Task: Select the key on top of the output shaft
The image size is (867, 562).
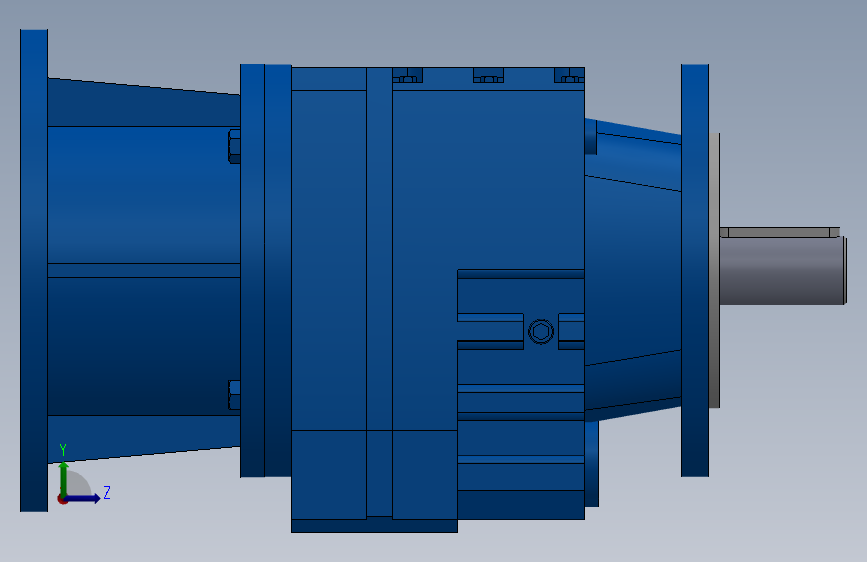Action: pos(780,232)
